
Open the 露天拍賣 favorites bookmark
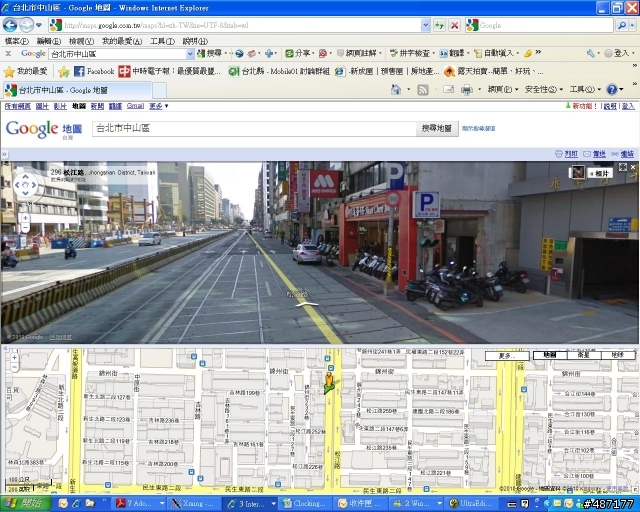point(493,71)
